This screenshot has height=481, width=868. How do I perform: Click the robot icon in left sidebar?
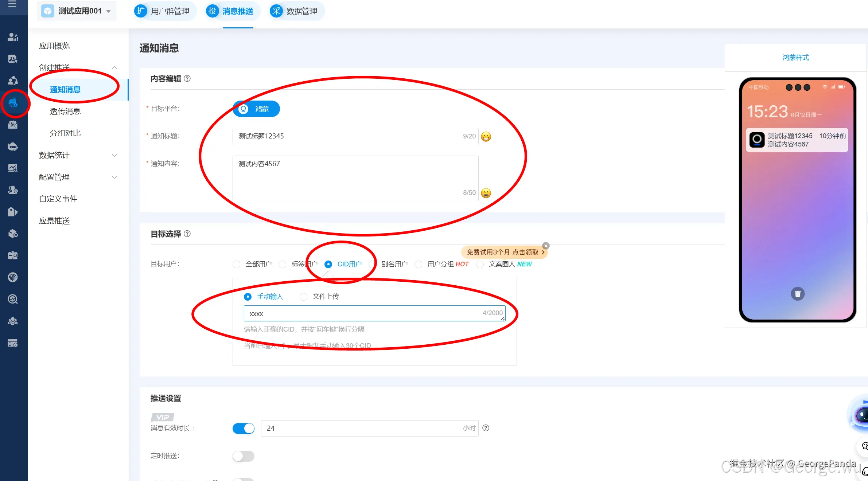[13, 146]
